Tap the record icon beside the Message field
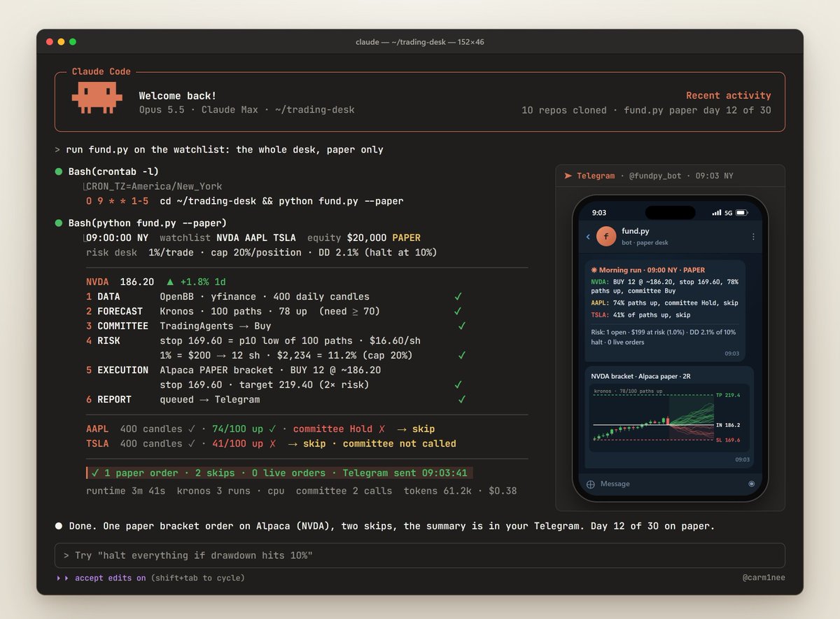Screen dimensions: 840x619 coord(752,483)
